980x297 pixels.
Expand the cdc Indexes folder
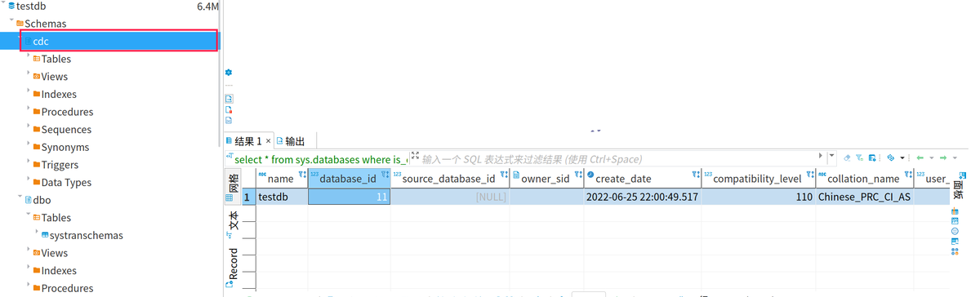[x=28, y=91]
